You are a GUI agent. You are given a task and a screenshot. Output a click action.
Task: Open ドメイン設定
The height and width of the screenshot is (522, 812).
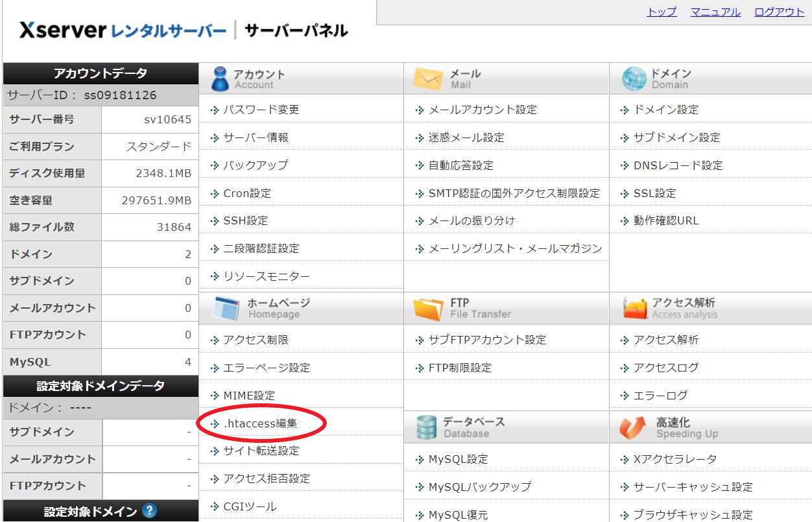[x=666, y=110]
